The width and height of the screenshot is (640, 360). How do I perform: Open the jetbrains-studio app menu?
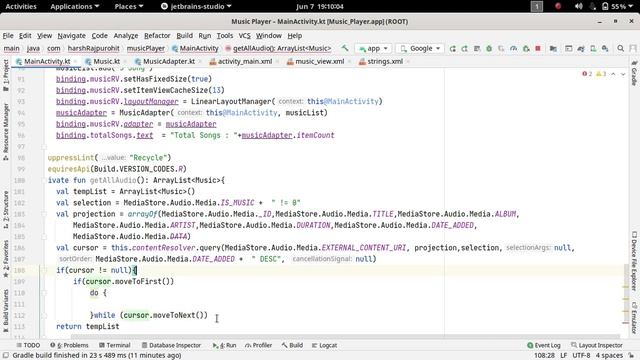tap(196, 6)
